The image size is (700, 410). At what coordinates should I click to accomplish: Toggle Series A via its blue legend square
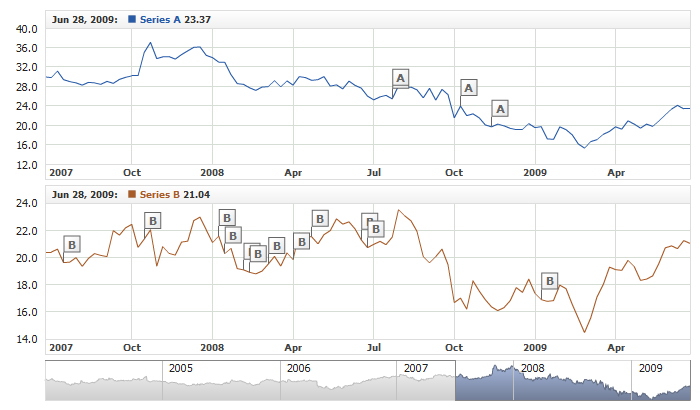127,19
